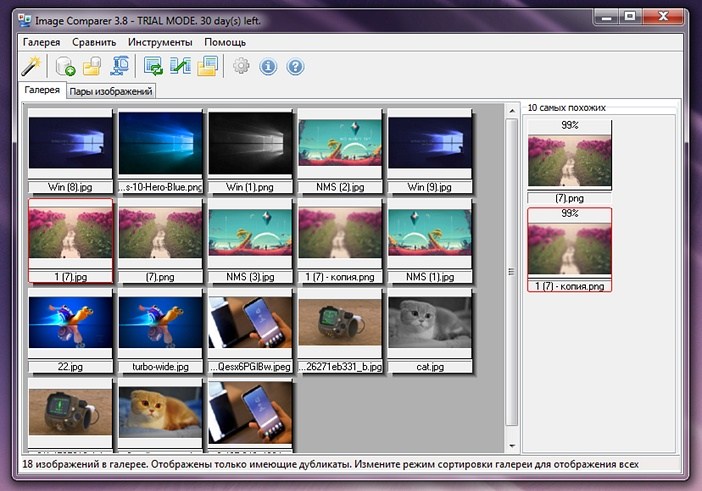Screen dimensions: 702x491
Task: Click the compare two galleries icon
Action: (180, 67)
